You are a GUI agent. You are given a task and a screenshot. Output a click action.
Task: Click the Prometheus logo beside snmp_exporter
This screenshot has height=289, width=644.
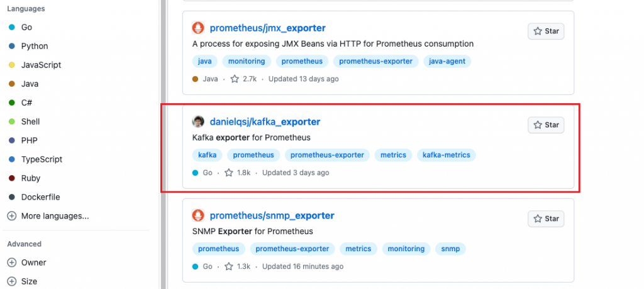pyautogui.click(x=198, y=215)
